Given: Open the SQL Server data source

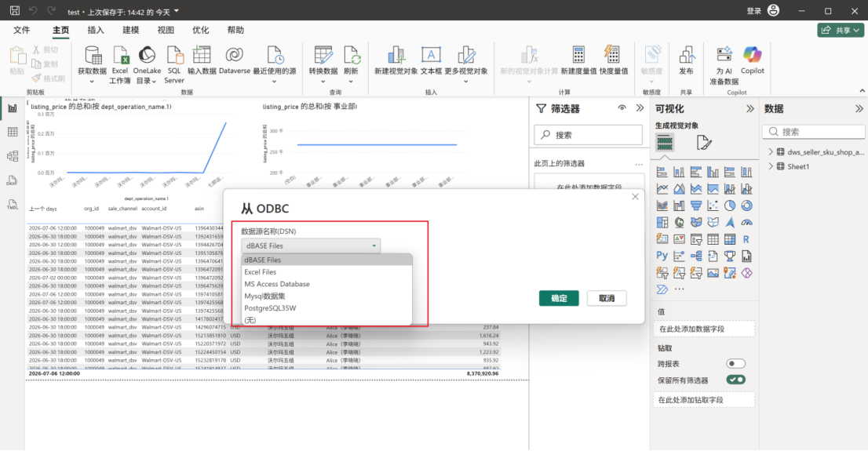Looking at the screenshot, I should coord(174,65).
